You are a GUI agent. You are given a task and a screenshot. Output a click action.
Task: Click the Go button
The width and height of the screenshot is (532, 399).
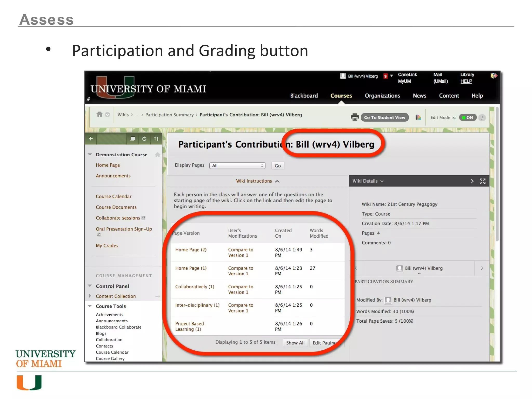click(278, 165)
